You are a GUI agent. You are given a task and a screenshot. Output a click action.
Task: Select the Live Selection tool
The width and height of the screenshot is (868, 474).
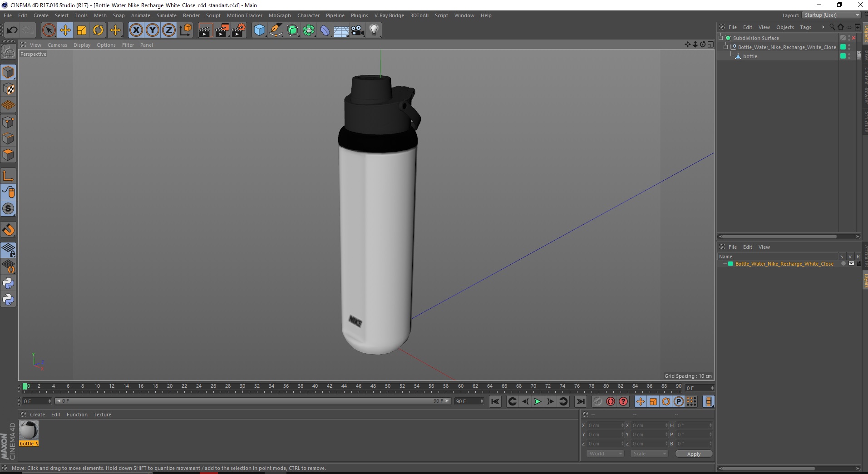(49, 30)
